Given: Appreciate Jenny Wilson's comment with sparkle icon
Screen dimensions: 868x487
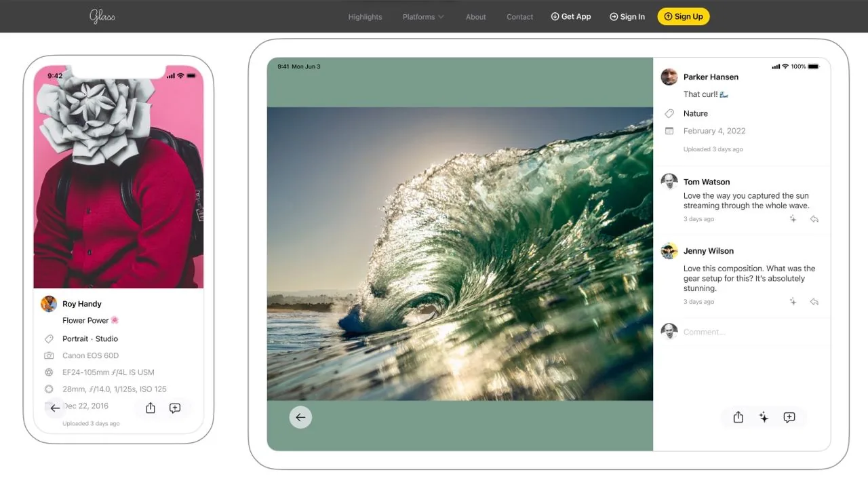Looking at the screenshot, I should point(793,302).
